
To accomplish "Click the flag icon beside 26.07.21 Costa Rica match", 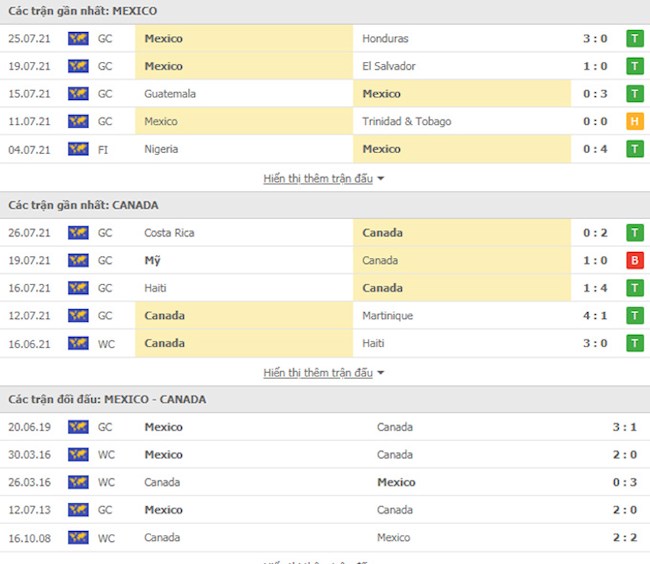I will [x=78, y=233].
